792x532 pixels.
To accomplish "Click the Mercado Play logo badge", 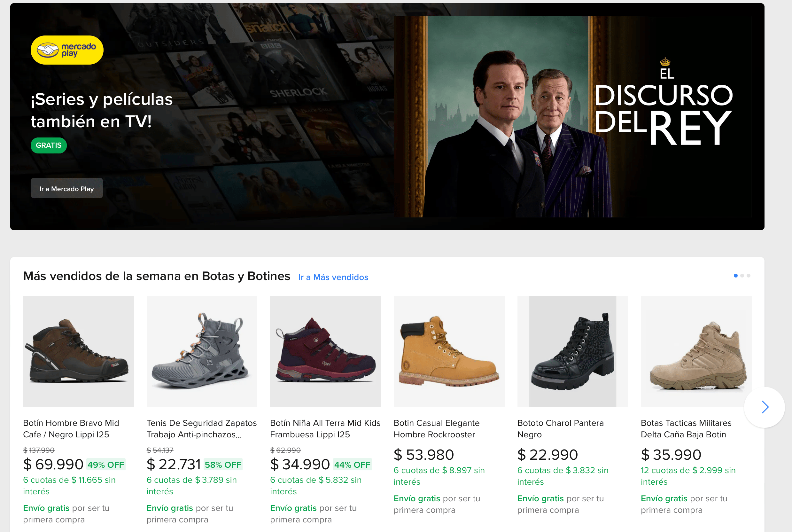I will (67, 50).
